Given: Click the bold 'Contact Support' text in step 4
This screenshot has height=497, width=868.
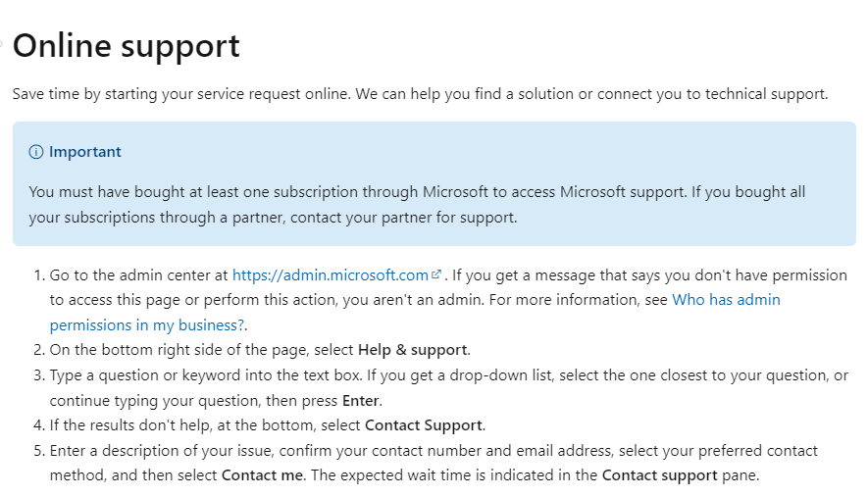Looking at the screenshot, I should (424, 425).
